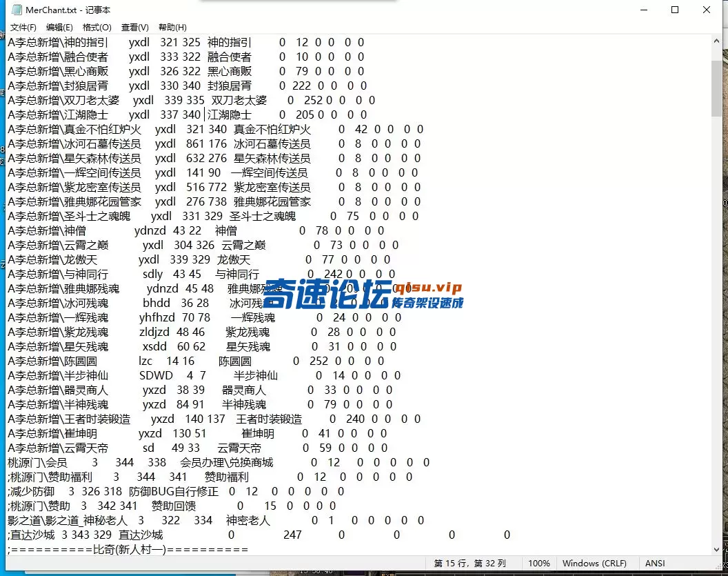Click the text 'A李总新增\紫龙残魂'
Viewport: 728px width, 576px height.
pyautogui.click(x=58, y=332)
